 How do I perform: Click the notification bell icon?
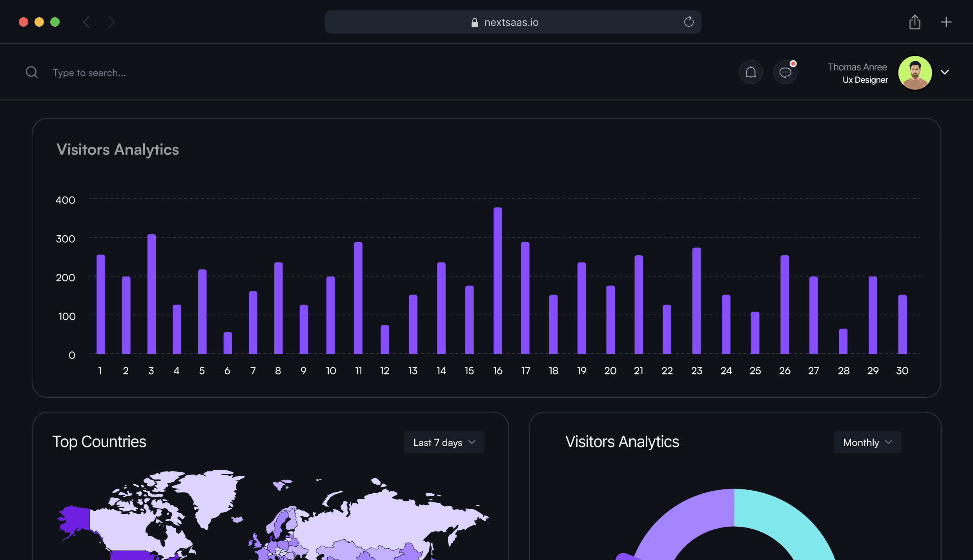pos(751,73)
